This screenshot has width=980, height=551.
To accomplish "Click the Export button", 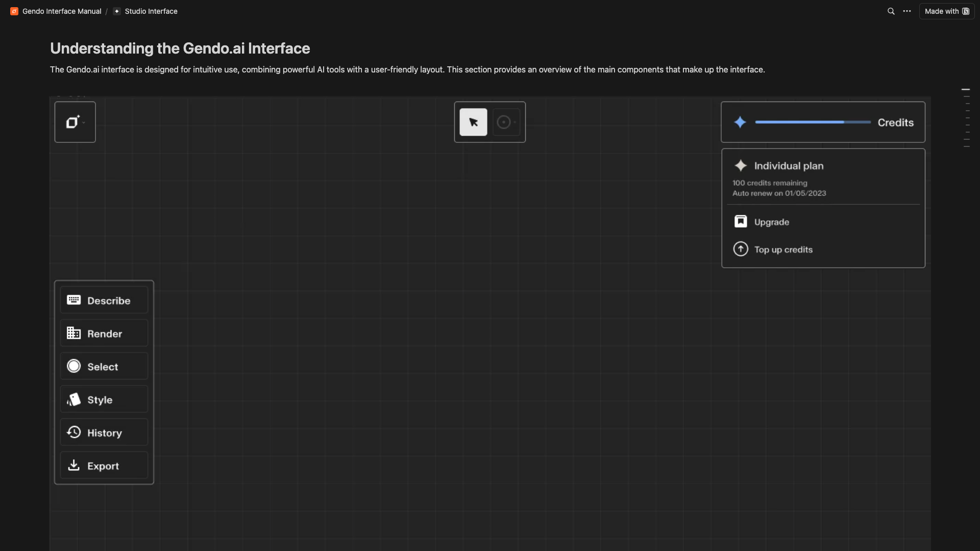I will tap(104, 465).
